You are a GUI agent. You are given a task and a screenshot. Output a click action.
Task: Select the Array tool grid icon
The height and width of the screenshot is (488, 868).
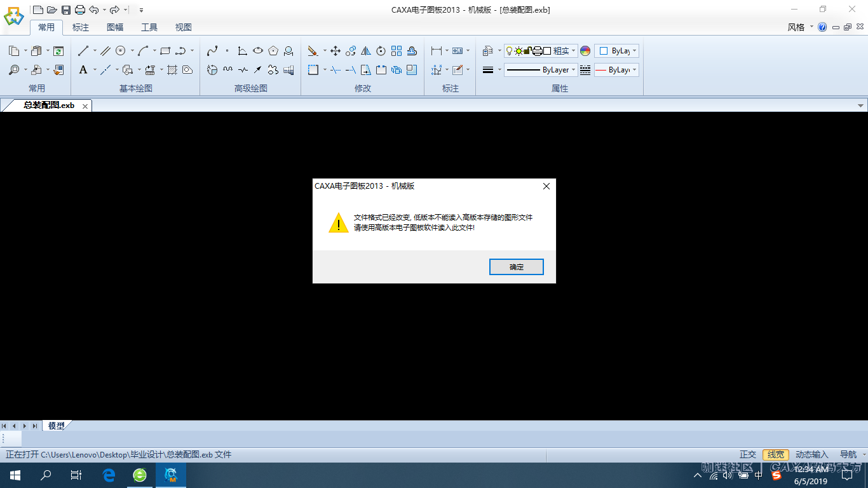pos(397,51)
